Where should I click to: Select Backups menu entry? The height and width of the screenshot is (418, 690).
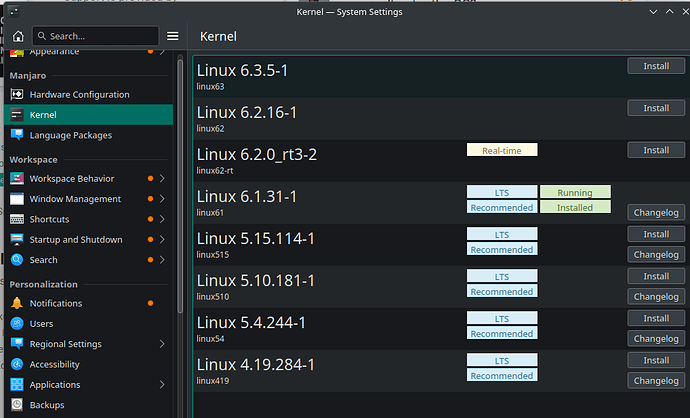point(88,404)
